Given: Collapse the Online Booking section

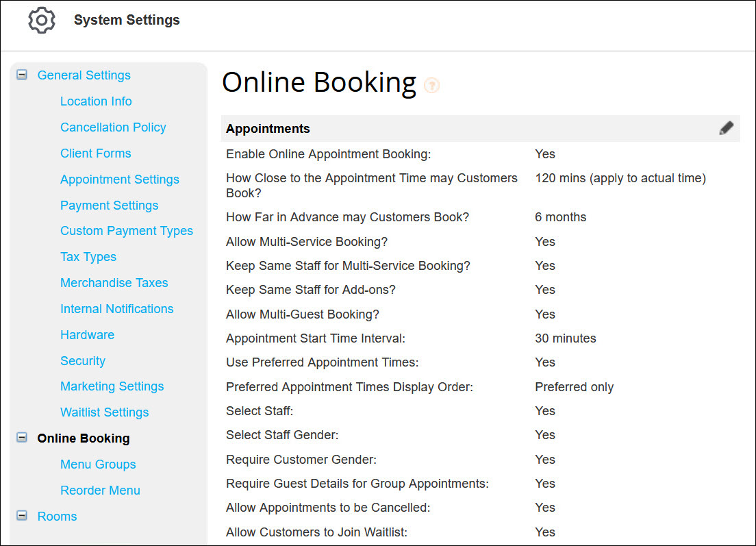Looking at the screenshot, I should pos(21,438).
